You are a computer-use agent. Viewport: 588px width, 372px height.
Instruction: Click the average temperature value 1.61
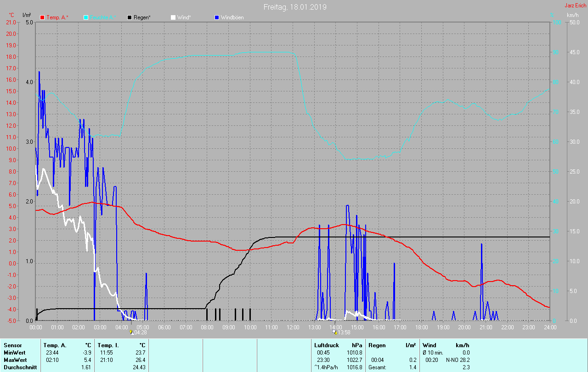click(x=86, y=367)
